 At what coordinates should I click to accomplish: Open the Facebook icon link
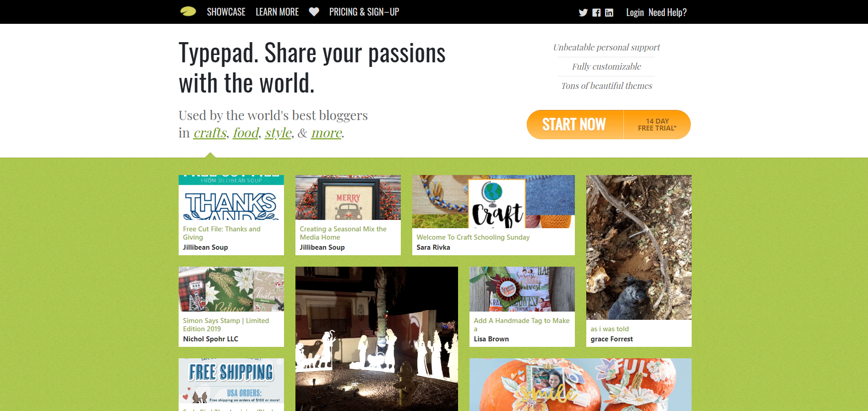point(596,12)
